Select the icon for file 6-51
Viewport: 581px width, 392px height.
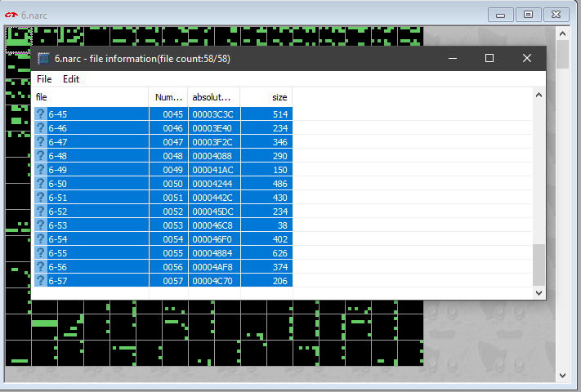coord(41,198)
